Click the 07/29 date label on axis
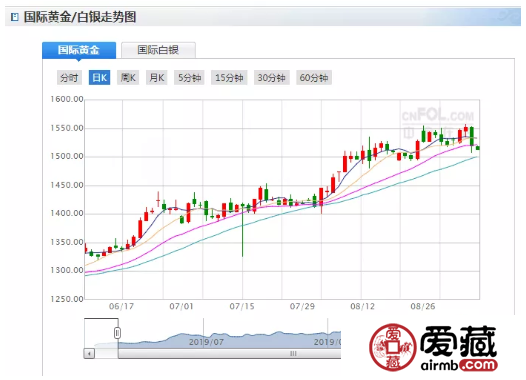This screenshot has width=526, height=380. point(302,306)
